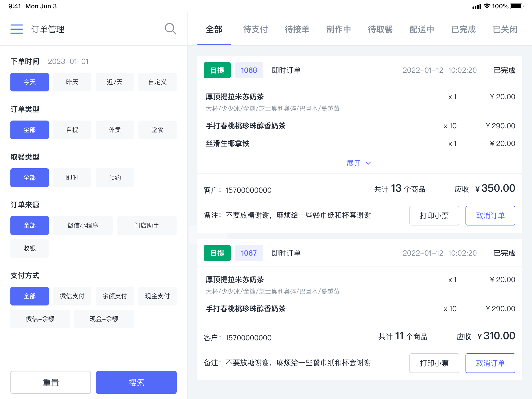Select 自提 order type filter
532x399 pixels.
click(x=72, y=130)
